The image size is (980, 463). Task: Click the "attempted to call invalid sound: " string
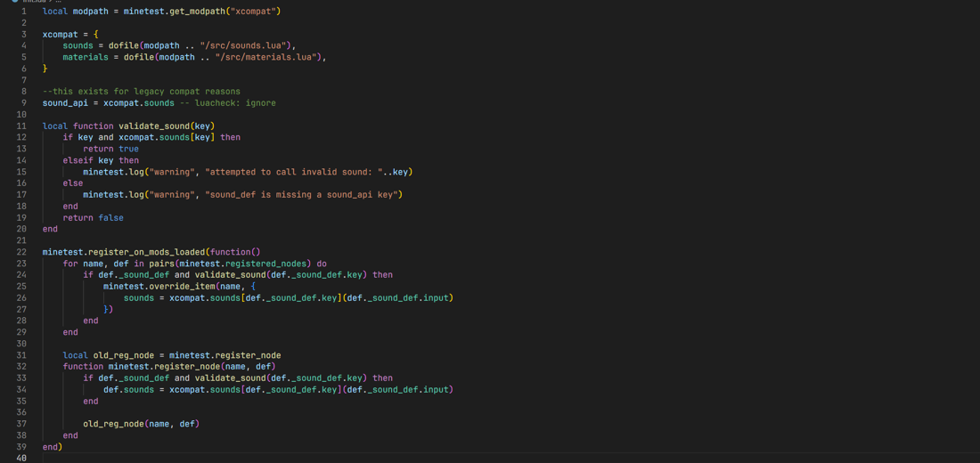pyautogui.click(x=292, y=172)
